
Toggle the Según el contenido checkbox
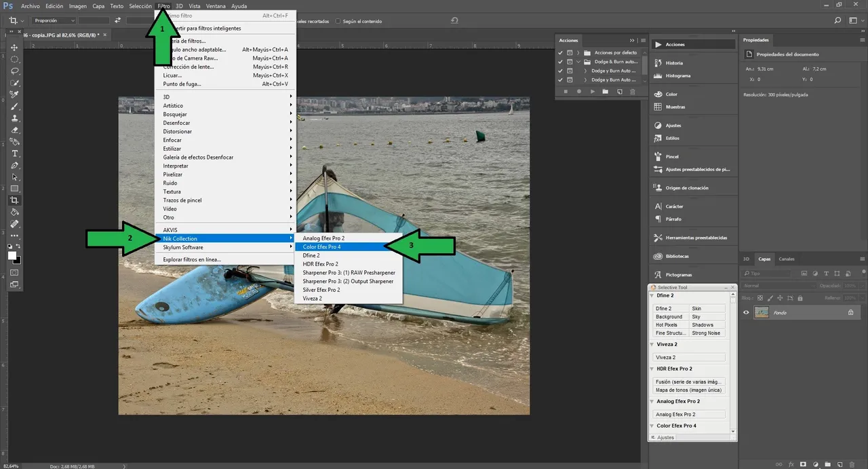[x=338, y=21]
